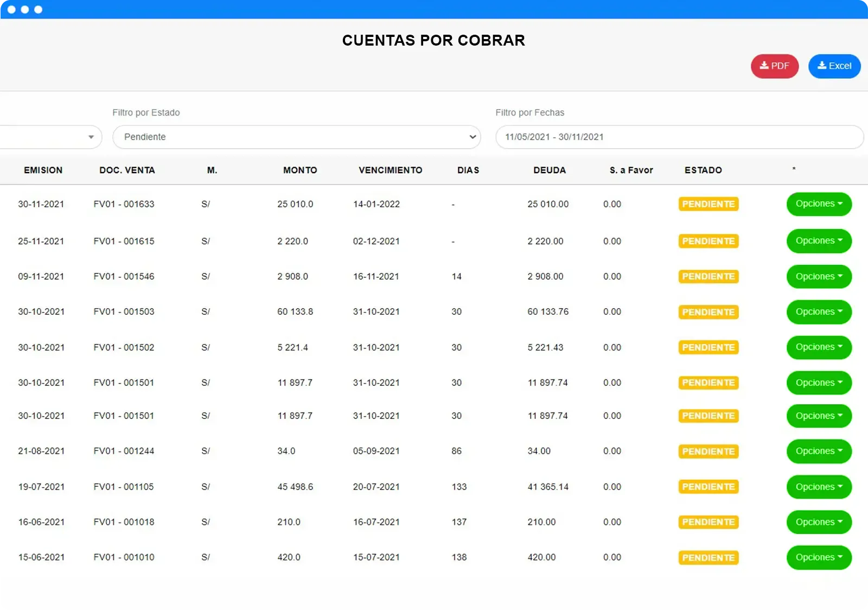Show Opciones for invoice FV01 - 001010
This screenshot has height=610, width=868.
(819, 557)
